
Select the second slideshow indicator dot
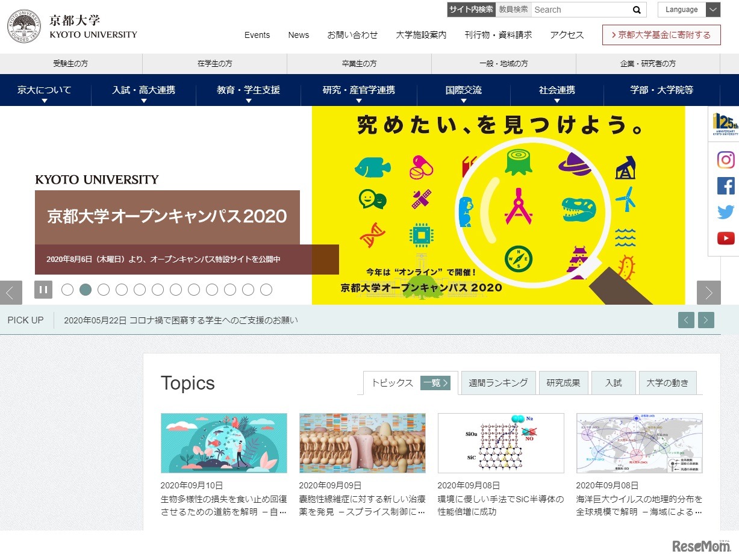[86, 290]
